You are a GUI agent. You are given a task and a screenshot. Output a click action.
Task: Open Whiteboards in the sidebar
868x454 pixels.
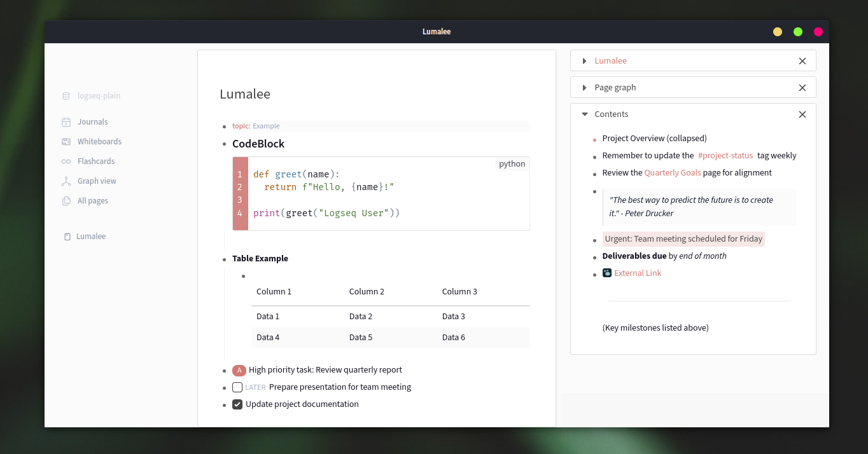pyautogui.click(x=99, y=142)
